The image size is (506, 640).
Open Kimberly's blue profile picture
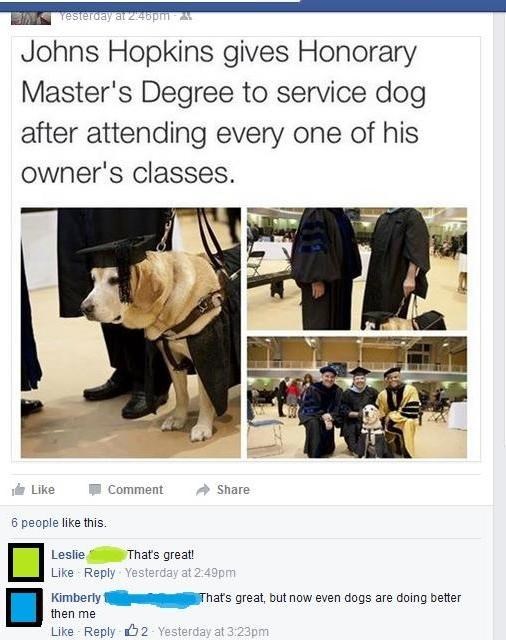24,607
